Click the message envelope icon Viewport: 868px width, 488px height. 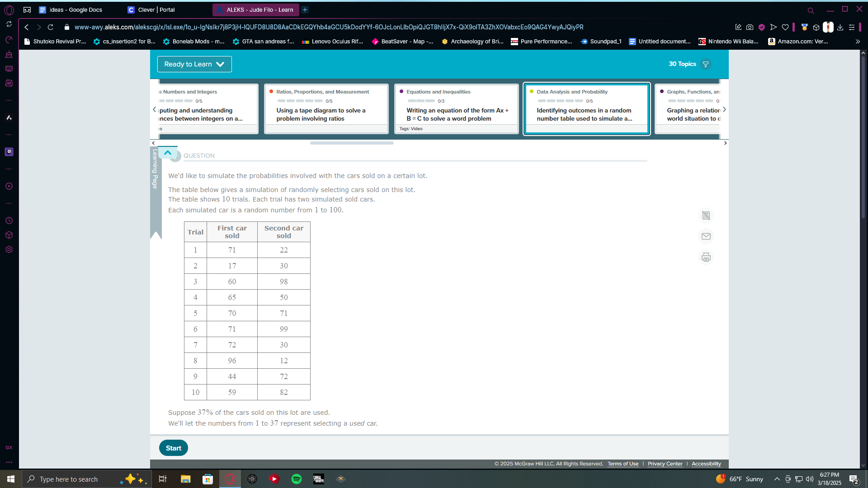[x=706, y=236]
